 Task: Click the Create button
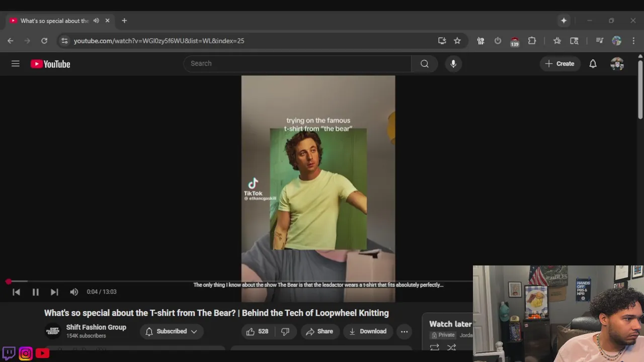coord(559,64)
